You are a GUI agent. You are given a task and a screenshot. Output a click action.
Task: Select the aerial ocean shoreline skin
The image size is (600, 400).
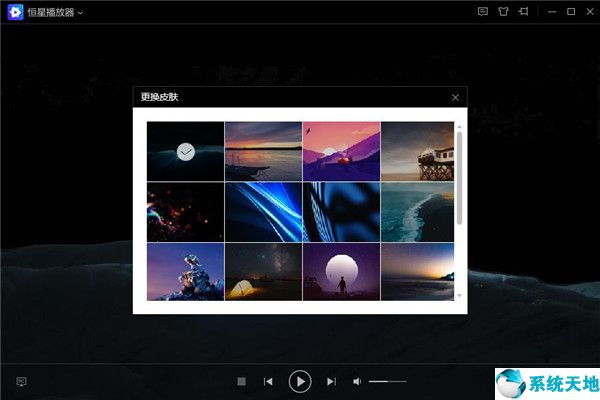pos(417,212)
